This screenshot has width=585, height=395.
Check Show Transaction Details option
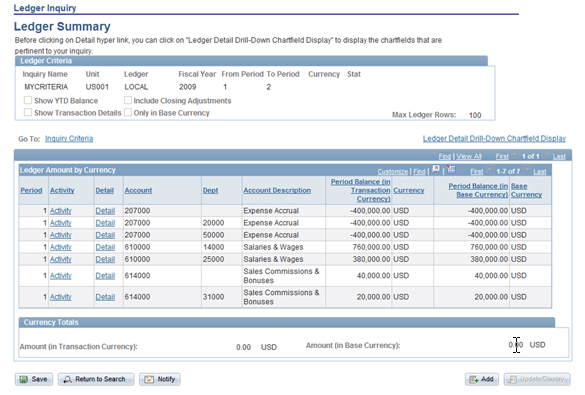[x=28, y=112]
